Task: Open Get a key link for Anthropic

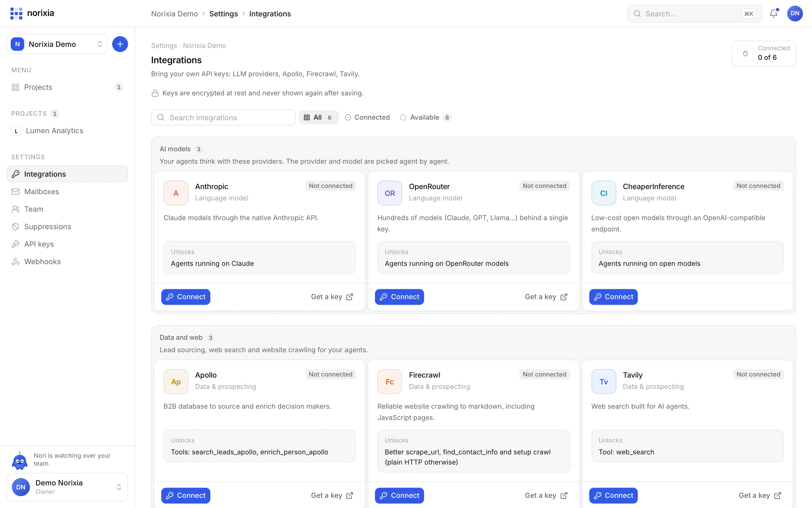Action: (332, 297)
